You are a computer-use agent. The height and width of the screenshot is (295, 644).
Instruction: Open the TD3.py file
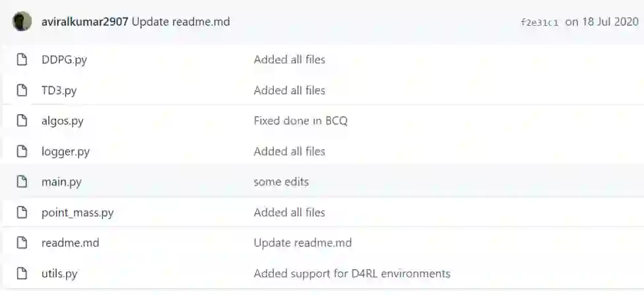pos(59,90)
